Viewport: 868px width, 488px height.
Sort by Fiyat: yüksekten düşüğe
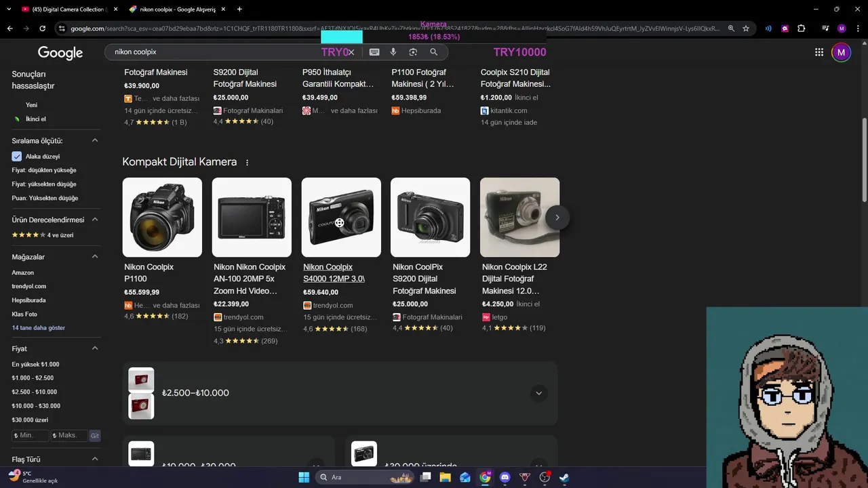point(44,184)
